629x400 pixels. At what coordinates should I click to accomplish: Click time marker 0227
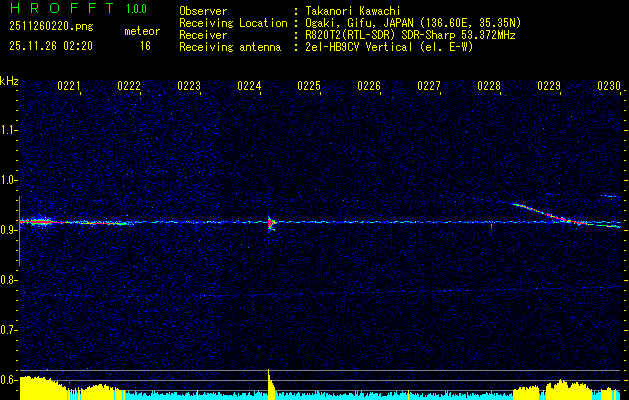[x=429, y=86]
